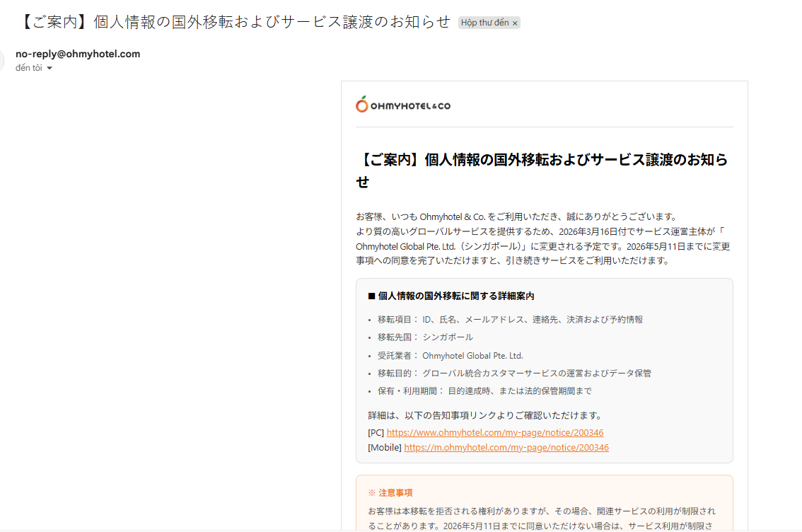The height and width of the screenshot is (532, 802).
Task: Click the '受託業者： Ohmyhotel Global Pte. Ltd.' line
Action: pos(450,356)
